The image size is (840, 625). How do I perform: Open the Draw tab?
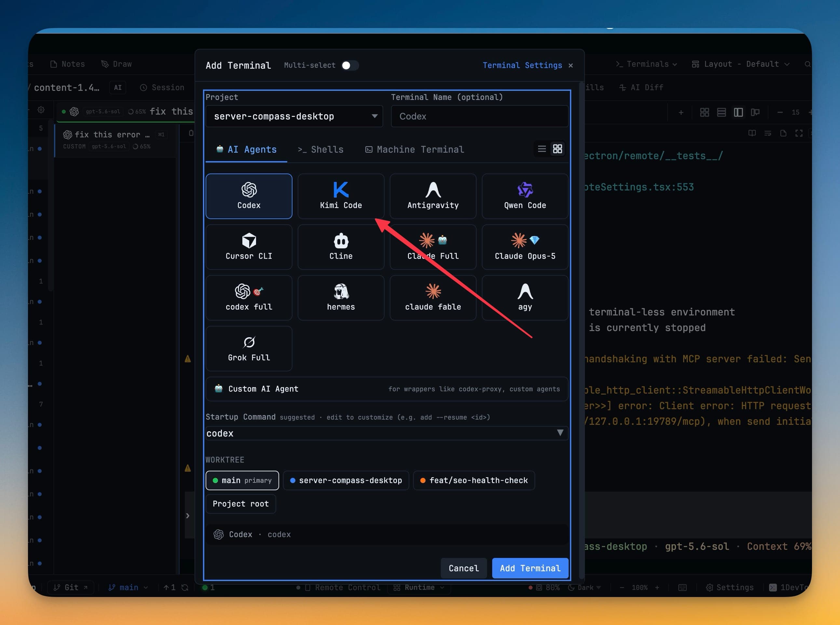coord(116,64)
